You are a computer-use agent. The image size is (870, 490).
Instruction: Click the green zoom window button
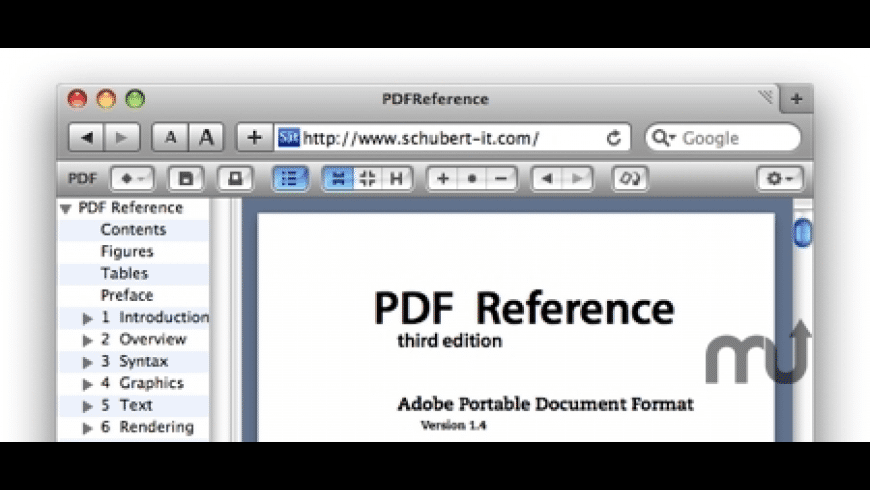[x=135, y=99]
